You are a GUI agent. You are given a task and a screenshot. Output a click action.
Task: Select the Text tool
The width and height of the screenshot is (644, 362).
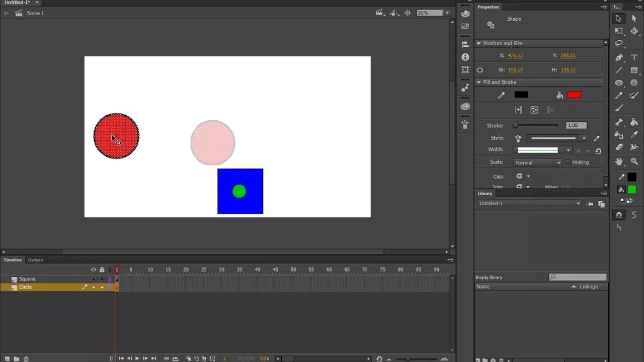click(x=634, y=57)
